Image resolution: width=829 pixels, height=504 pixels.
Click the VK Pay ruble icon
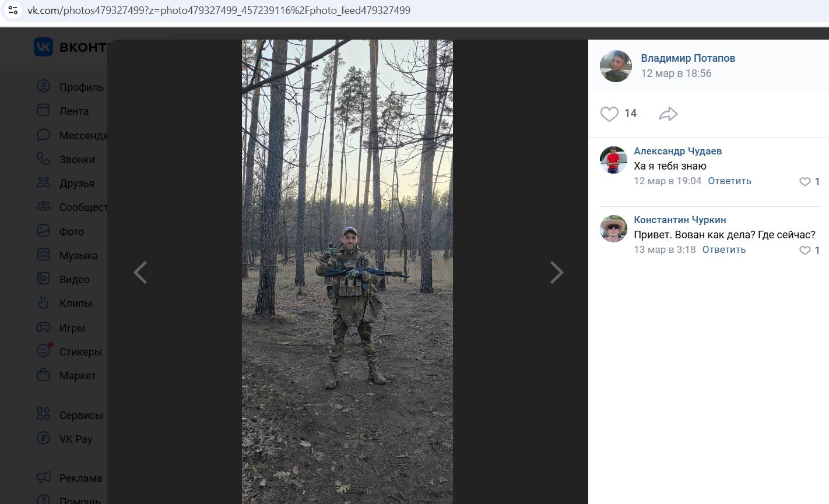point(44,438)
